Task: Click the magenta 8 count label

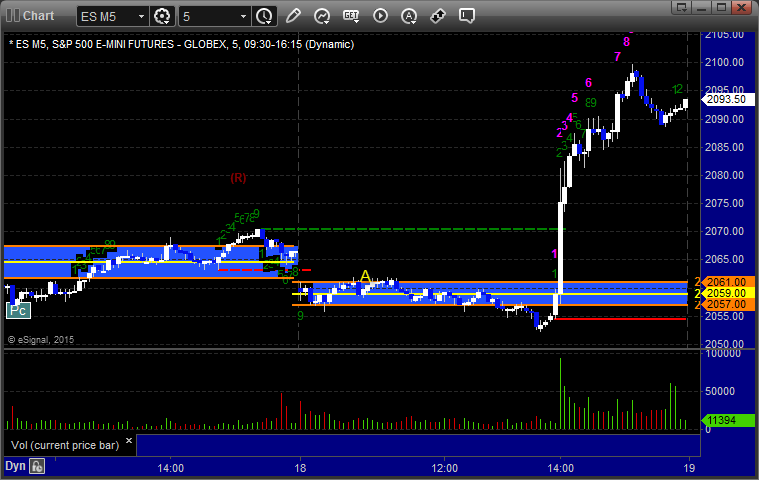Action: click(x=626, y=42)
